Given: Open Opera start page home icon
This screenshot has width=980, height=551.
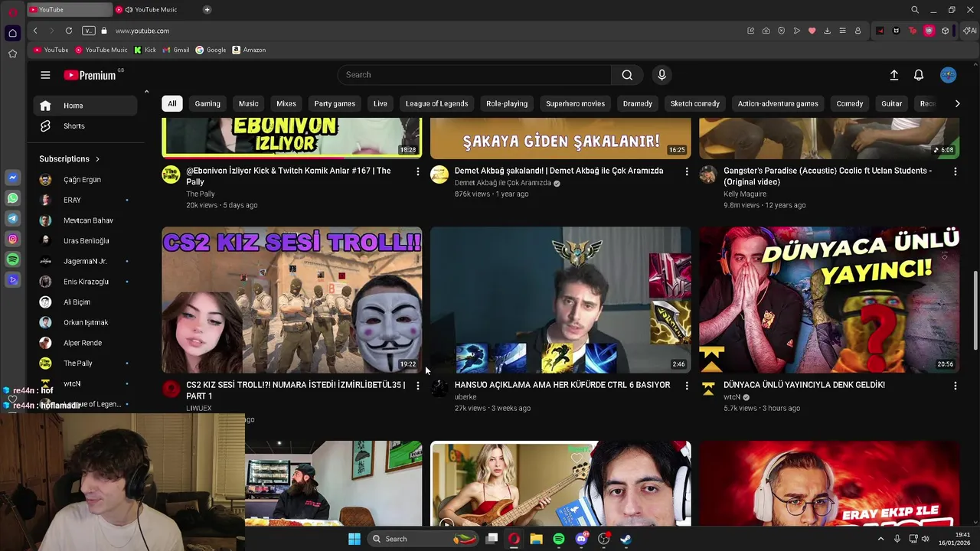Looking at the screenshot, I should (x=12, y=33).
